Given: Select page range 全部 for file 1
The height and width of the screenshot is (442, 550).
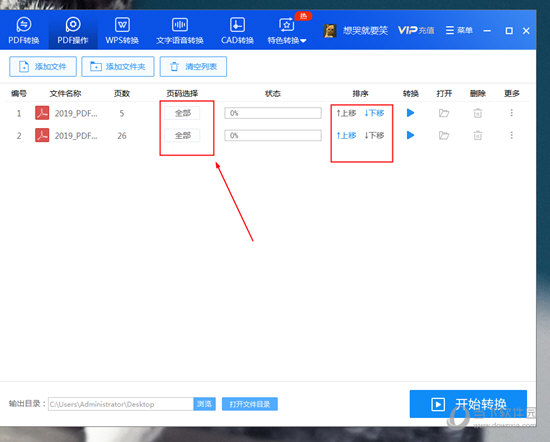Looking at the screenshot, I should pyautogui.click(x=182, y=113).
